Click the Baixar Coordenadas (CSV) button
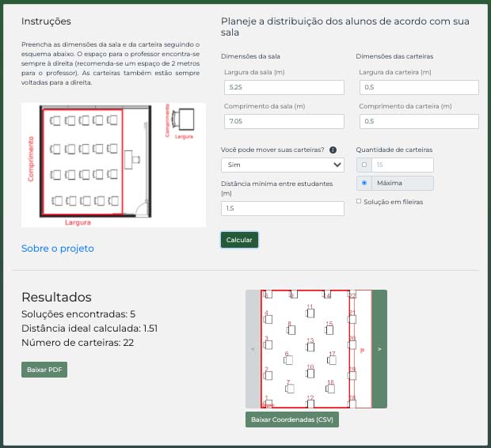The image size is (491, 448). [x=292, y=419]
